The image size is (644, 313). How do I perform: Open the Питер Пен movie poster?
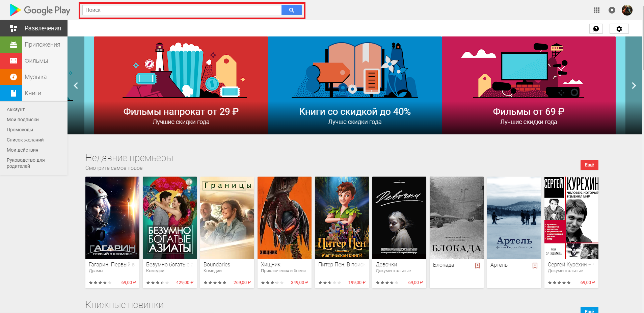(342, 218)
